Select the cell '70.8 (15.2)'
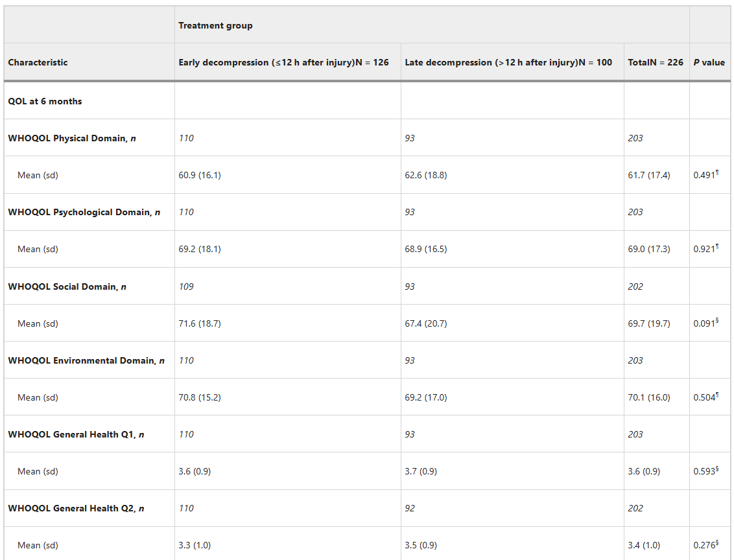 click(200, 398)
